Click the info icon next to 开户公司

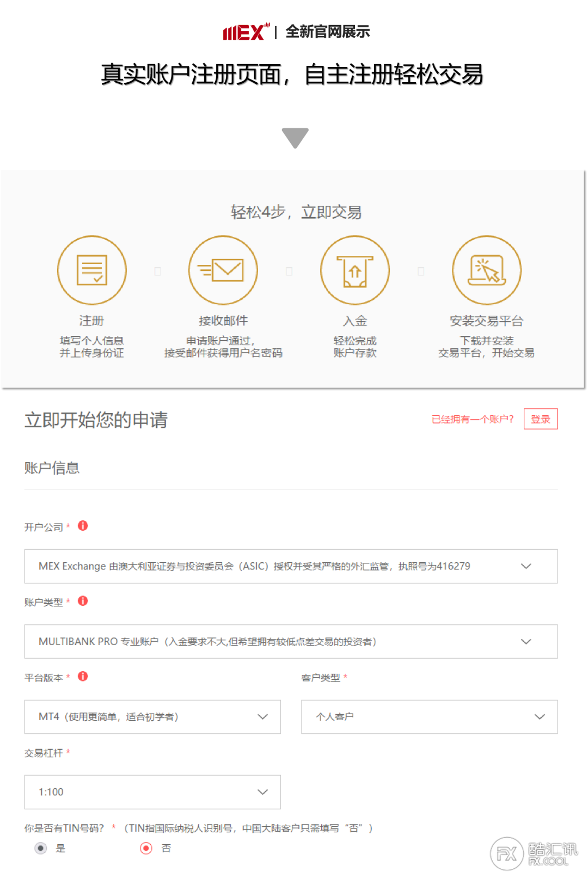coord(83,526)
